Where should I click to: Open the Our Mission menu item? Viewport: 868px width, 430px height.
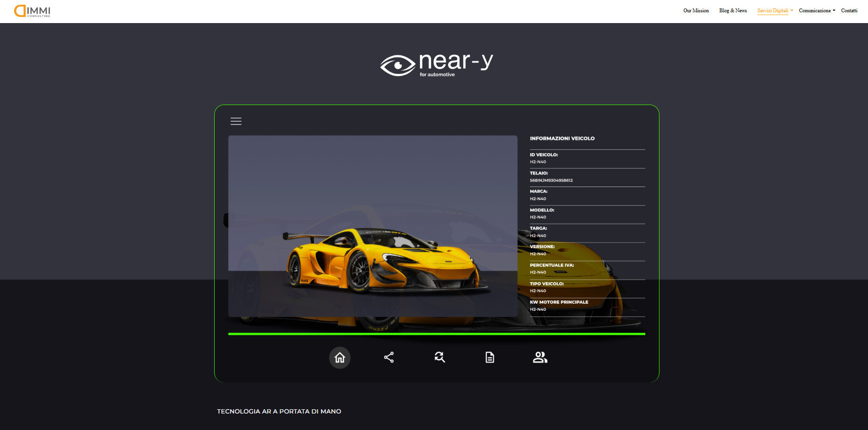coord(696,10)
